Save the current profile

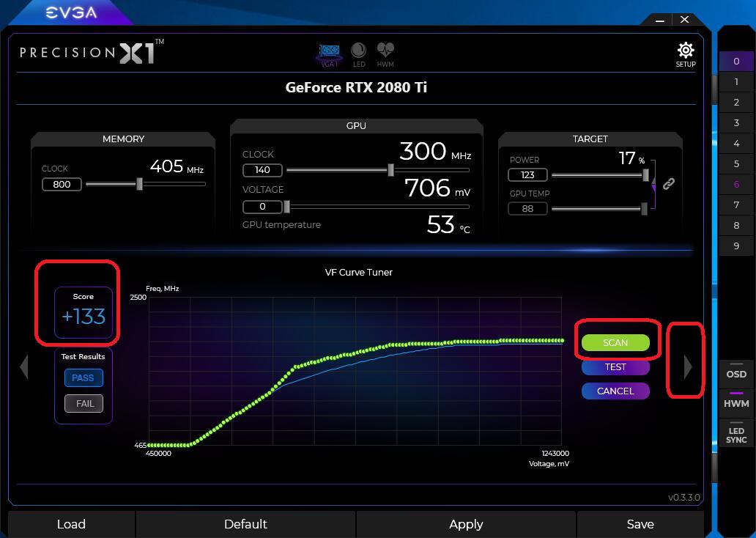(x=640, y=524)
